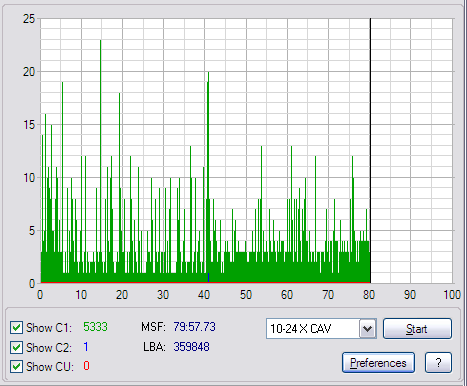Start the disc quality scan
The image size is (467, 386).
(x=417, y=329)
